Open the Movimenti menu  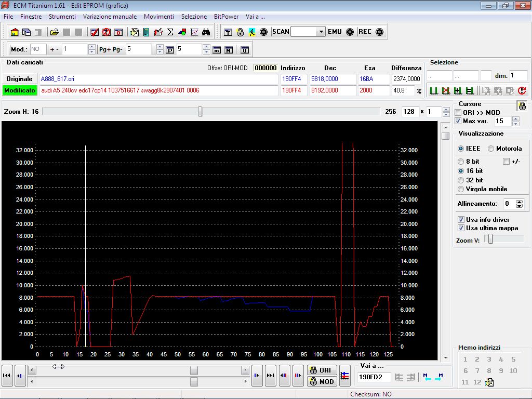coord(159,17)
